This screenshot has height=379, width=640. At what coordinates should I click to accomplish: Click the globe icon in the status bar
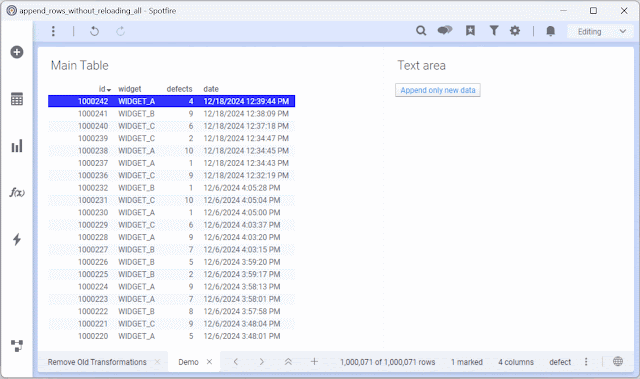coord(618,361)
